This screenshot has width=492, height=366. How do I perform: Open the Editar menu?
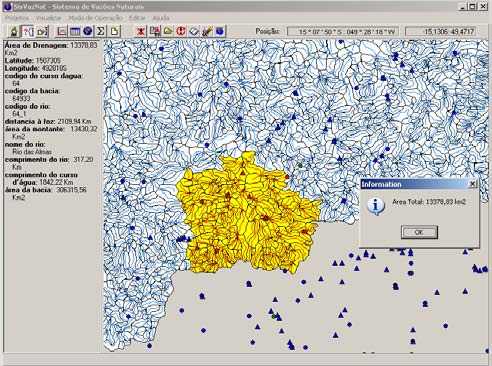pyautogui.click(x=137, y=18)
